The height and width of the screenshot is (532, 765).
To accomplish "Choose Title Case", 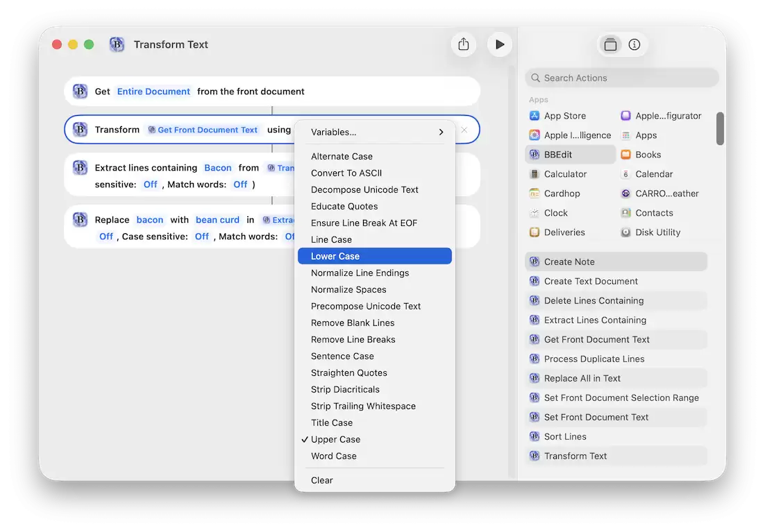I will 375,423.
